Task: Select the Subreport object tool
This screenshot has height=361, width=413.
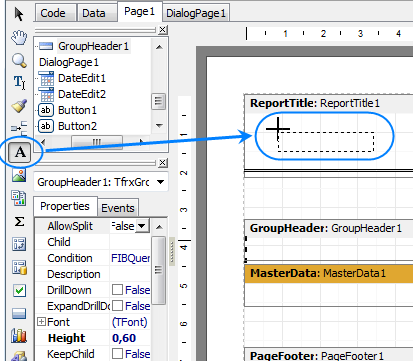Action: click(19, 198)
